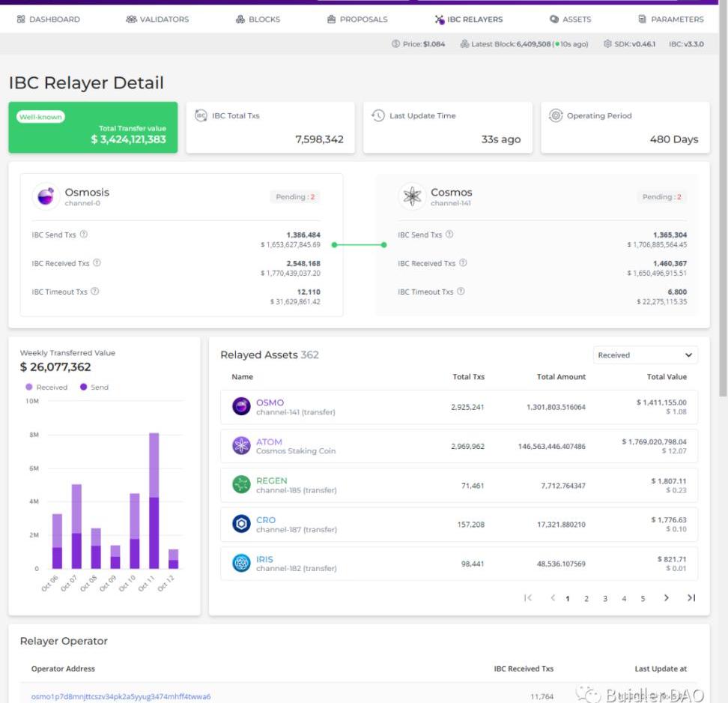Screen dimensions: 728x703
Task: Click the help icon beside Cosmos IBC Timeout Txs
Action: [461, 292]
